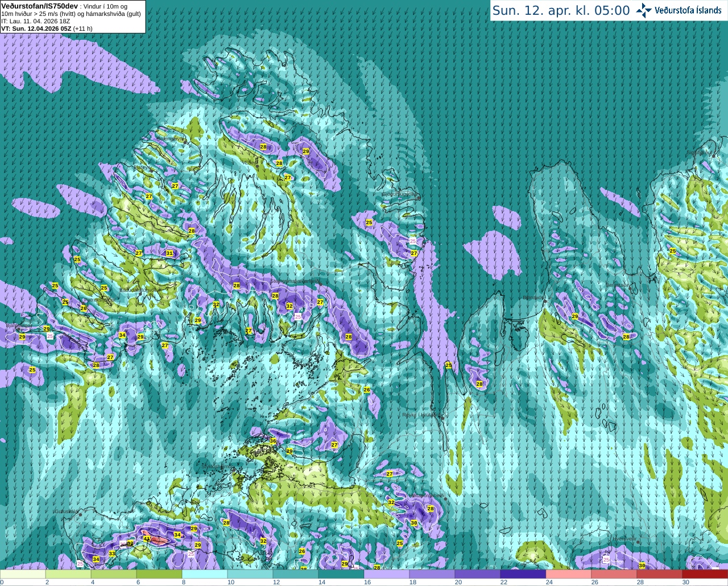
Task: Pick the pale yellow 0–2 legend swatch
Action: click(23, 574)
